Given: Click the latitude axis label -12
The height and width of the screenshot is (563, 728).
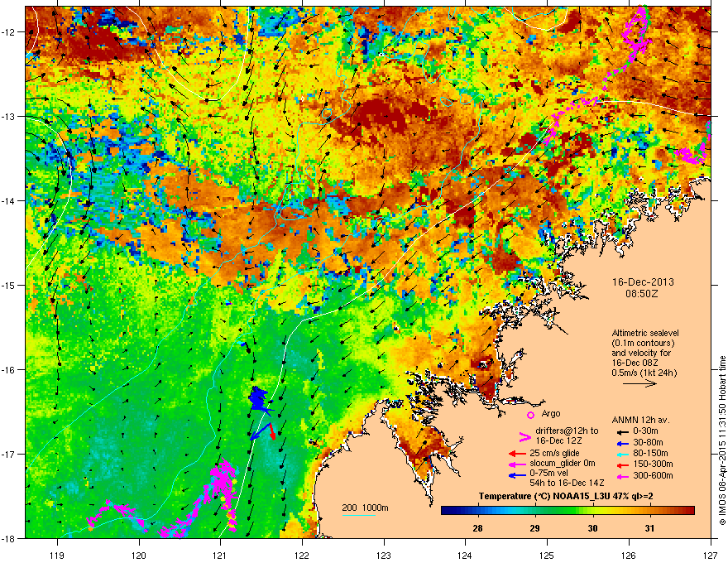Looking at the screenshot, I should click(x=8, y=31).
